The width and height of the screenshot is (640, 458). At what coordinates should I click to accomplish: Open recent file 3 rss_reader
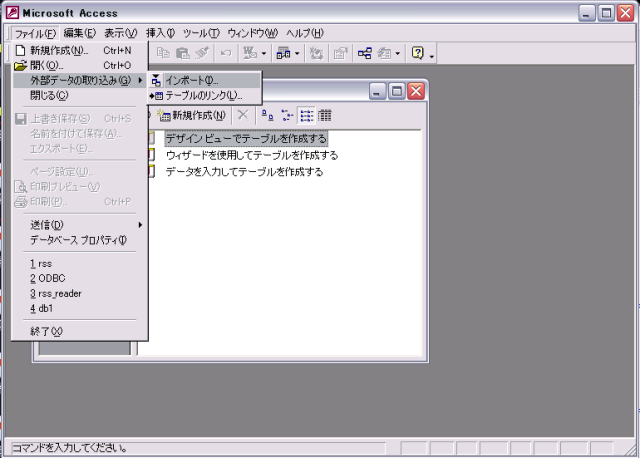80,293
